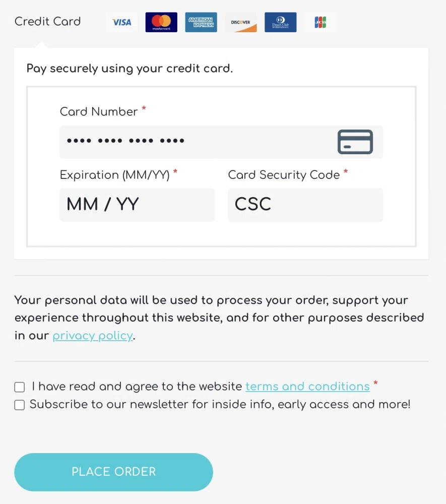This screenshot has width=446, height=504.
Task: Click the "Pay securely using your credit card" text
Action: coord(130,69)
